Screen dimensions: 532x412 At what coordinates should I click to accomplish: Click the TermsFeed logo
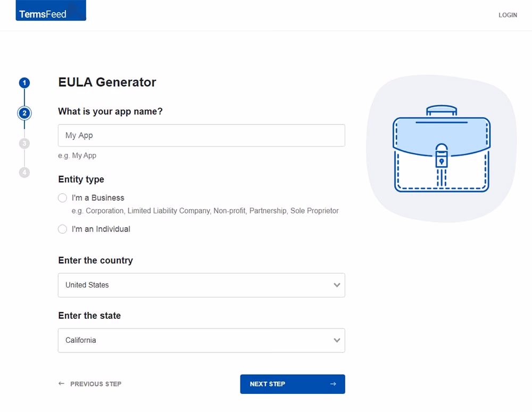(x=51, y=10)
